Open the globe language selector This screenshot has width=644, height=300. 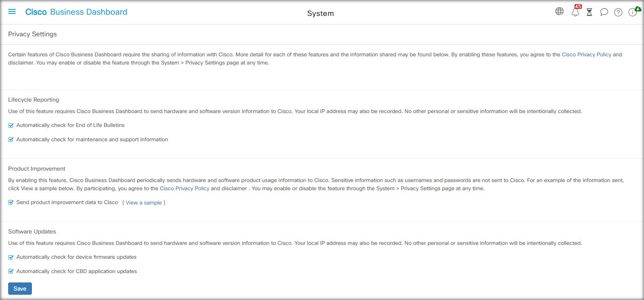559,11
